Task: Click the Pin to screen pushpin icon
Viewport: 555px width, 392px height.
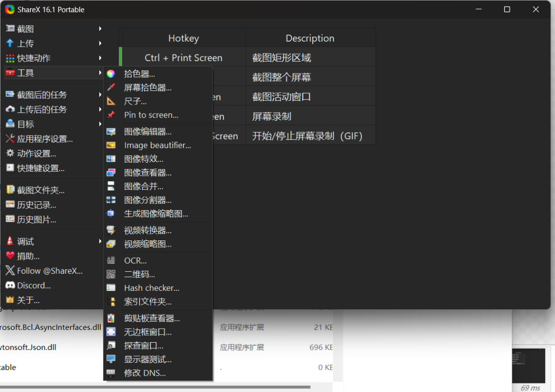Action: [111, 115]
